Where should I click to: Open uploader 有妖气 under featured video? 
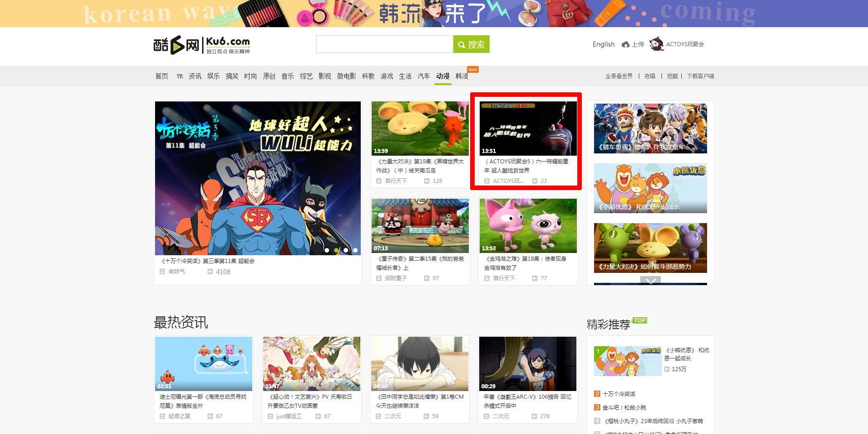[177, 272]
